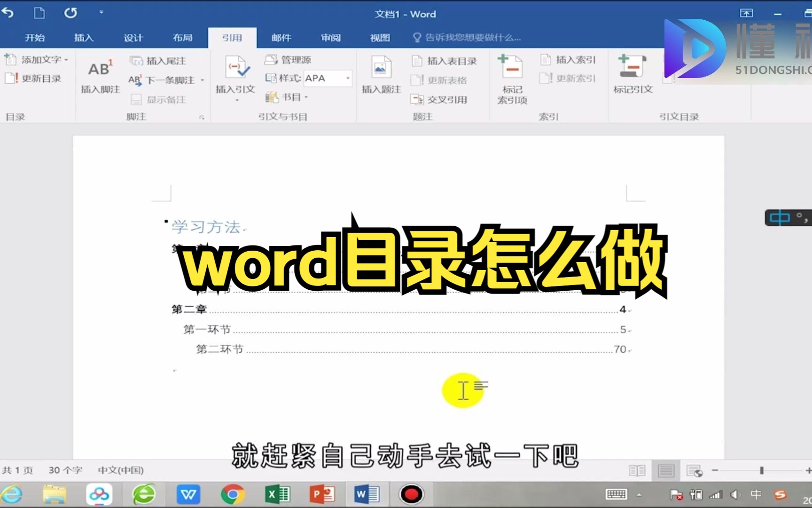812x508 pixels.
Task: Click the Undo arrow in quick access toolbar
Action: [8, 13]
